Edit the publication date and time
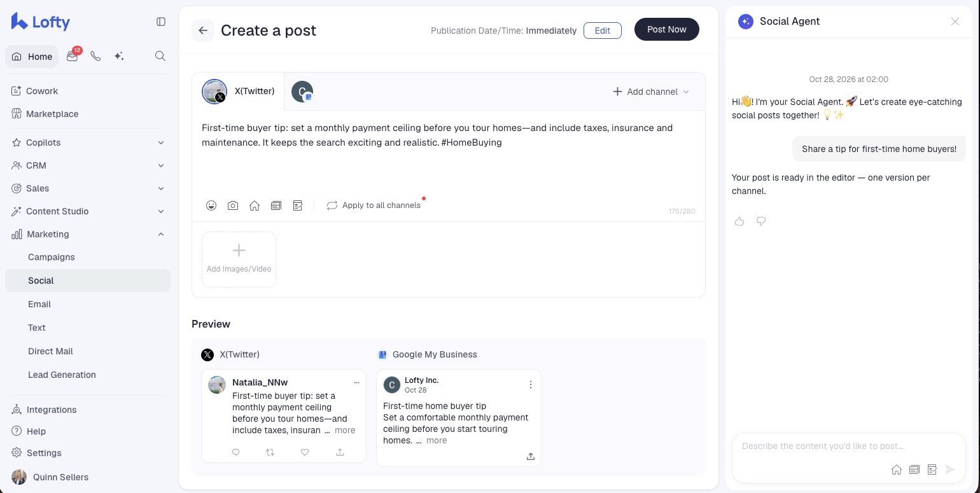 tap(603, 31)
